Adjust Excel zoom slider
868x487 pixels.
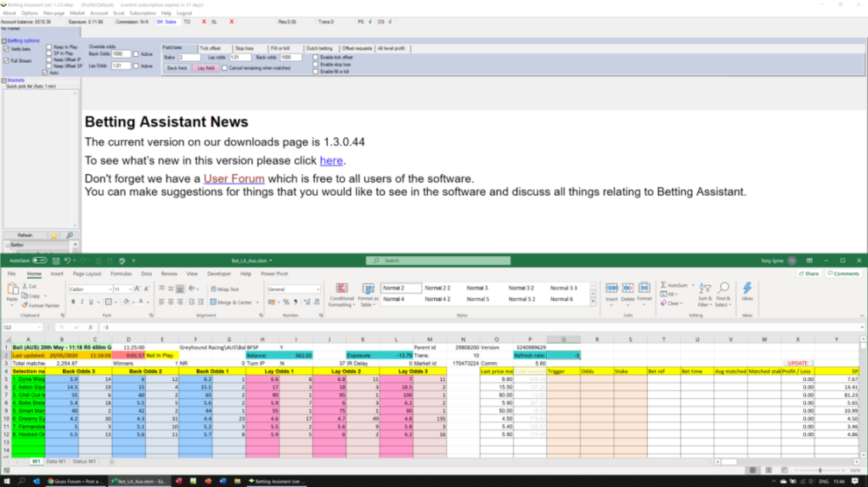coord(821,471)
